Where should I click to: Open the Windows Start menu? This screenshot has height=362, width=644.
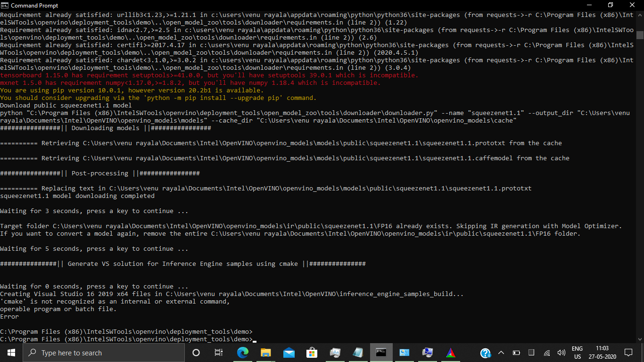point(11,353)
